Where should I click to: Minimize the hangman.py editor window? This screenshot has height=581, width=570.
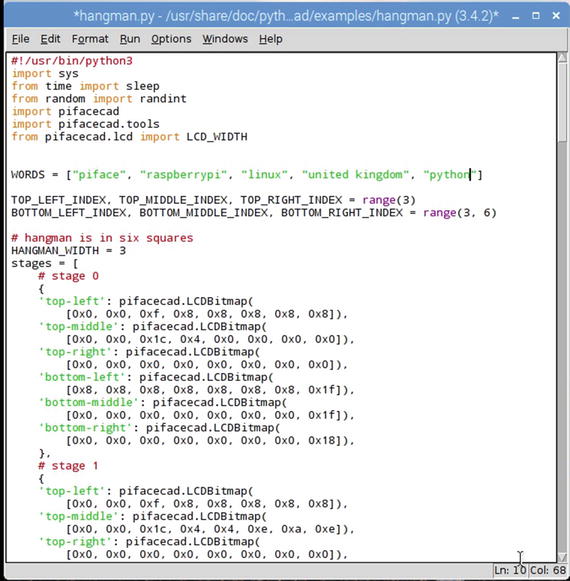(x=516, y=16)
